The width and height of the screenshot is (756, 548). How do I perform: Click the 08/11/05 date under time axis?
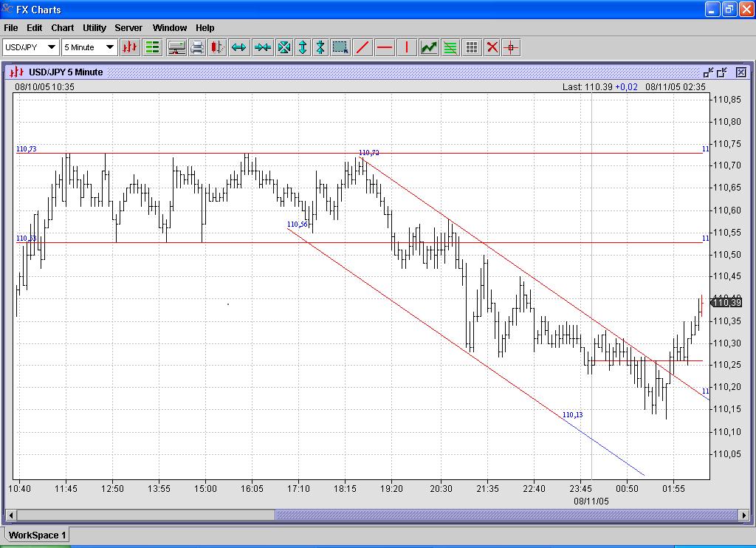coord(591,501)
